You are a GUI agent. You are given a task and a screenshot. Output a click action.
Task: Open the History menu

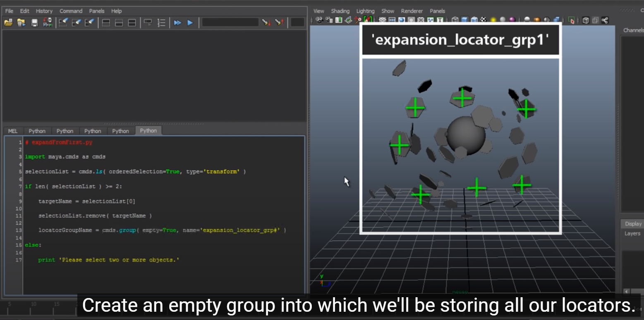(44, 11)
